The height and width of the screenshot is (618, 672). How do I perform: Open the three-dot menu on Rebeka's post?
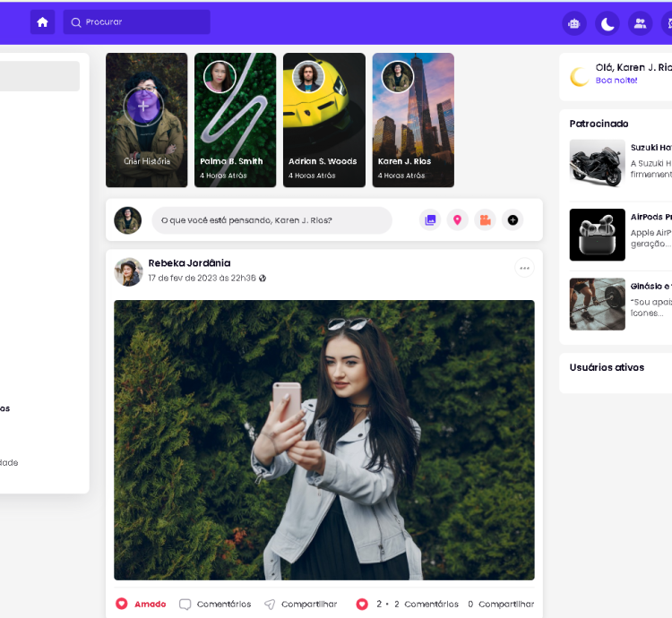(x=524, y=268)
